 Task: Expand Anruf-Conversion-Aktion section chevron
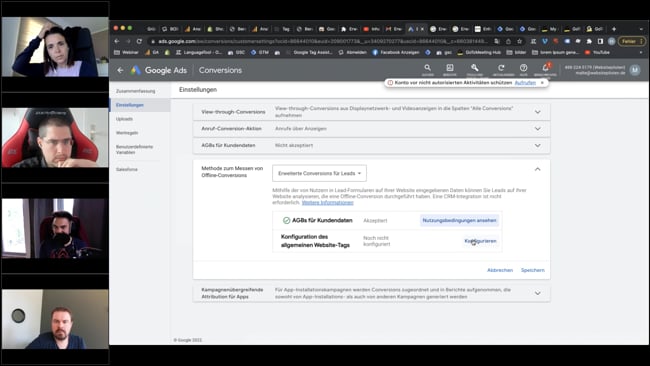538,129
